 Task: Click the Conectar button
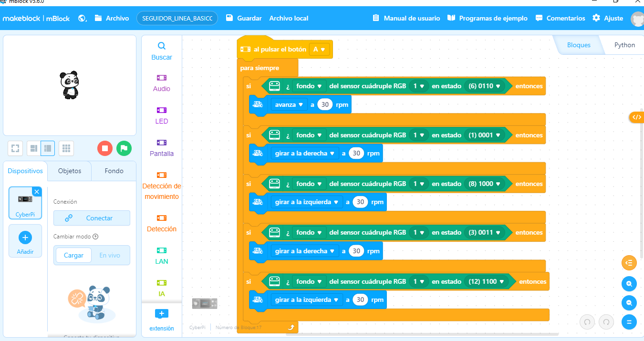[92, 218]
